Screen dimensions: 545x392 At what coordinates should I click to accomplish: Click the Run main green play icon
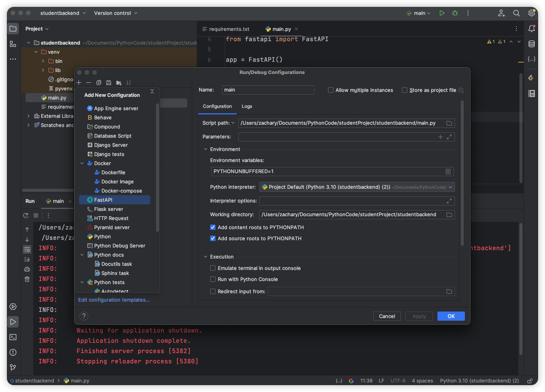(x=442, y=13)
